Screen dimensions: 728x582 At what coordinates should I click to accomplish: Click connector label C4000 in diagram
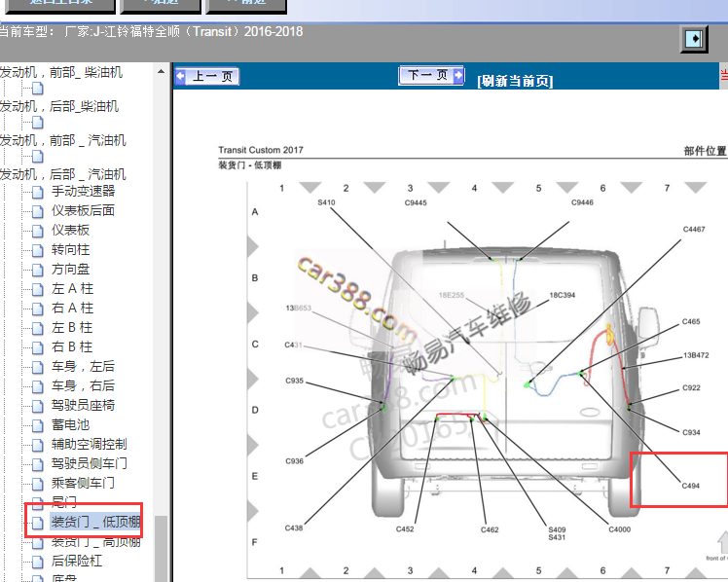click(619, 529)
